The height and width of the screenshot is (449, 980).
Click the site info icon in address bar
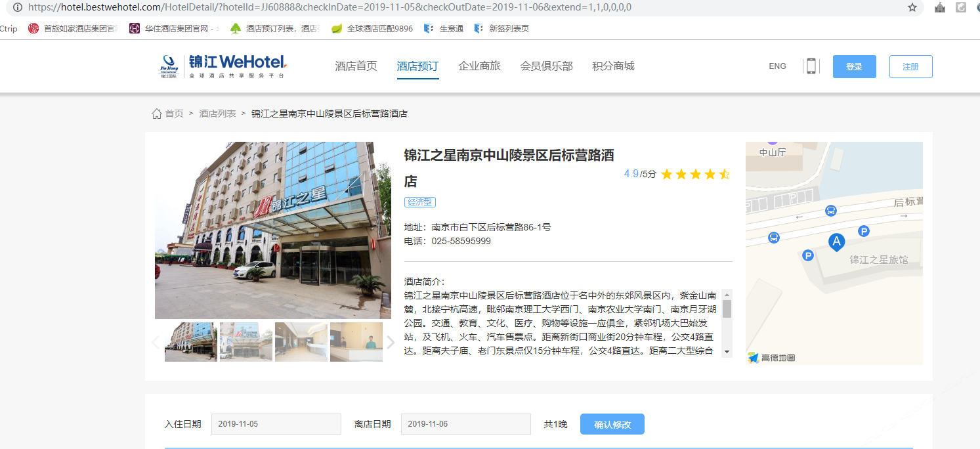point(17,7)
